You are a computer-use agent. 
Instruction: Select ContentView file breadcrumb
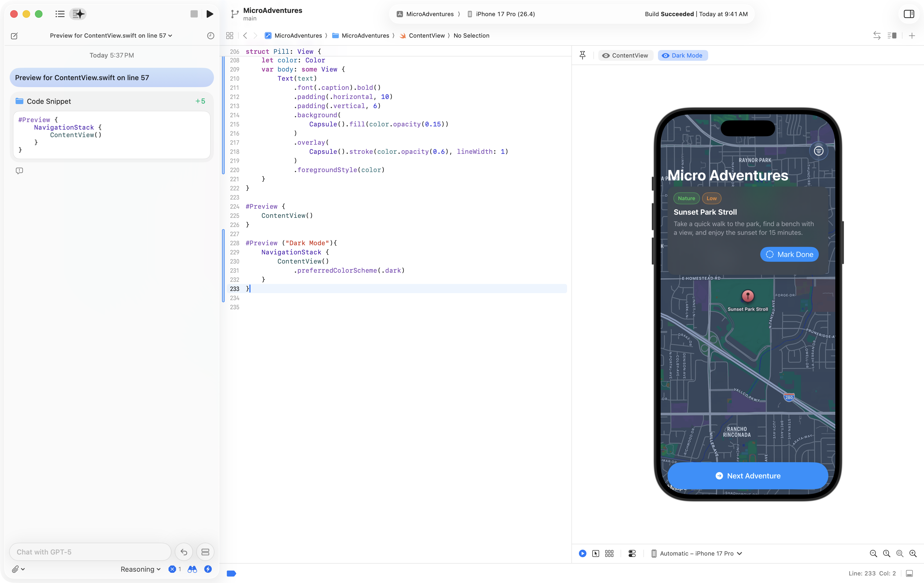[422, 36]
